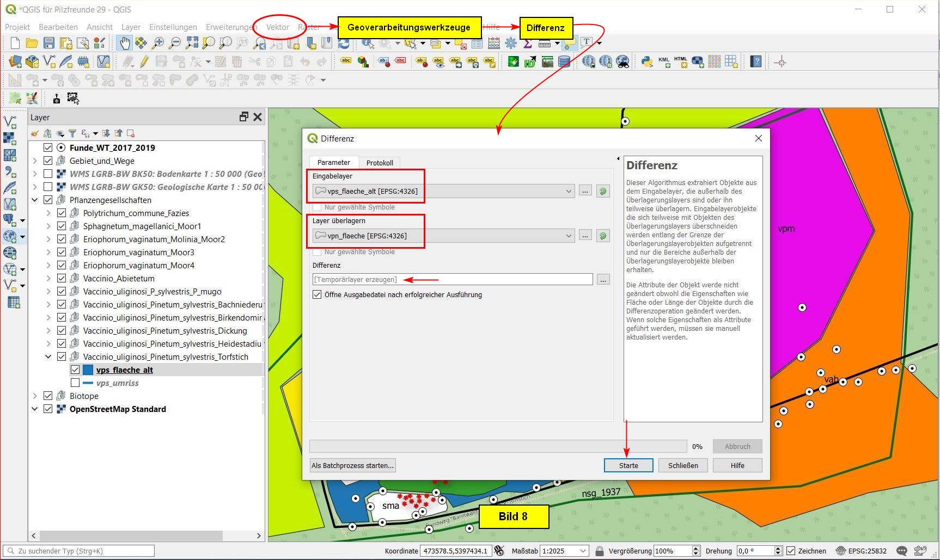Switch to the Protokoll tab
The image size is (940, 560).
coord(380,163)
